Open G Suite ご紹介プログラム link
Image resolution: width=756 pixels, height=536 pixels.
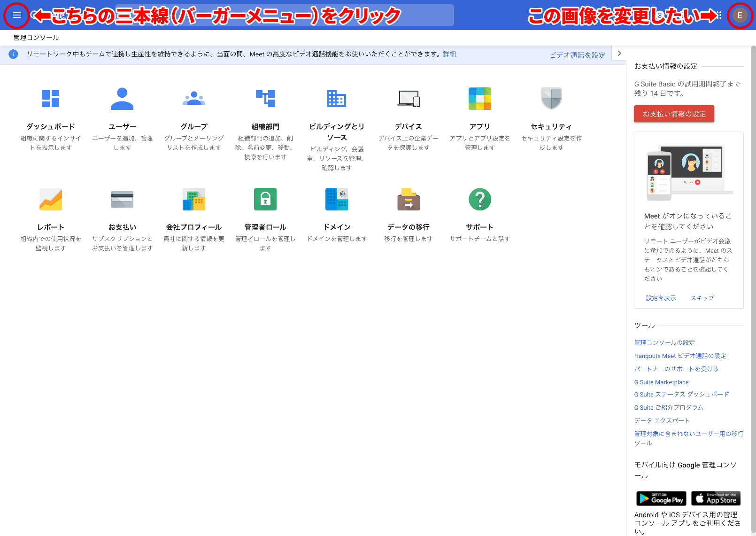click(669, 407)
